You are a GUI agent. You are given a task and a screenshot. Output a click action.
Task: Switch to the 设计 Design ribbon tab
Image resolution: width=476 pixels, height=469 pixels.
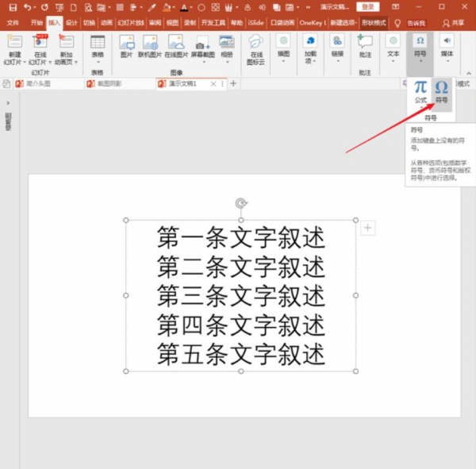(x=71, y=23)
